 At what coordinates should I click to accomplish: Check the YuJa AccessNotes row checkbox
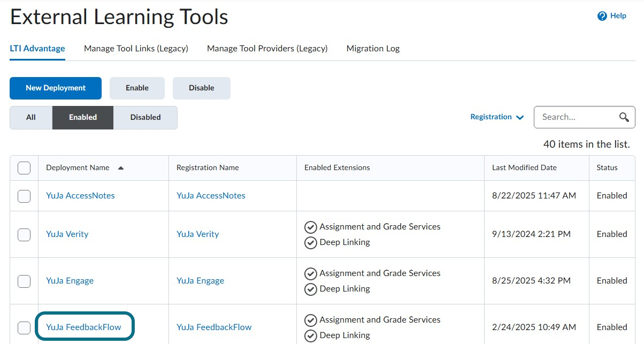pyautogui.click(x=24, y=196)
